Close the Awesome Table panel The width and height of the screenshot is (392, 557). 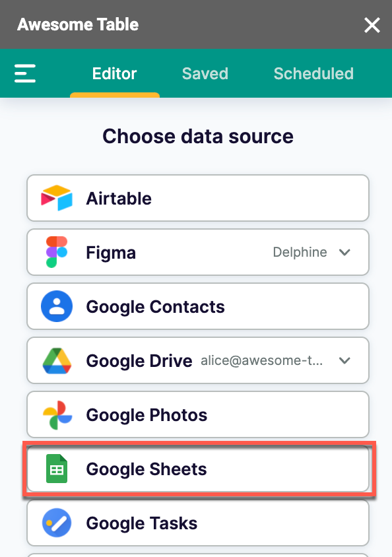(372, 25)
